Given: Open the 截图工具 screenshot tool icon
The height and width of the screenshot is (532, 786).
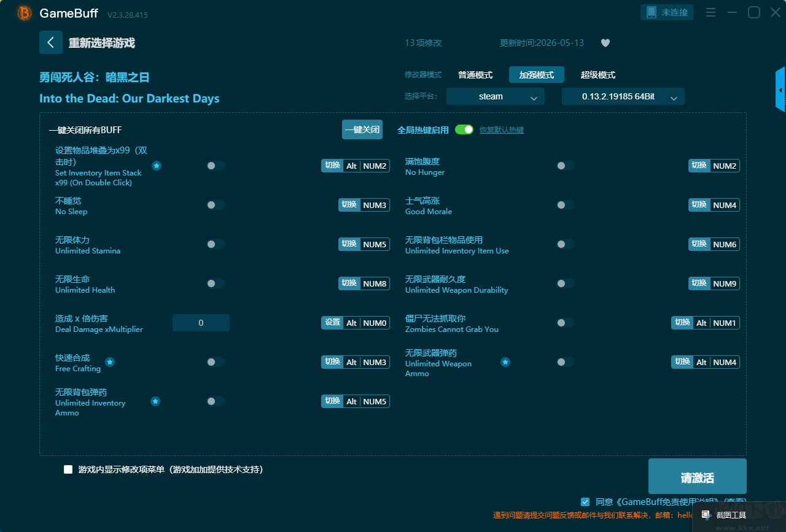Looking at the screenshot, I should pyautogui.click(x=706, y=515).
